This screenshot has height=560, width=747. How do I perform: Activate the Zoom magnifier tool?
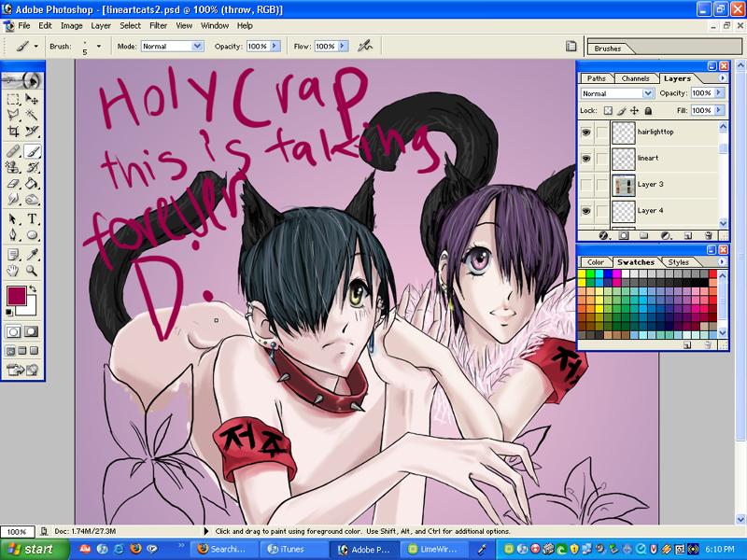pyautogui.click(x=32, y=271)
